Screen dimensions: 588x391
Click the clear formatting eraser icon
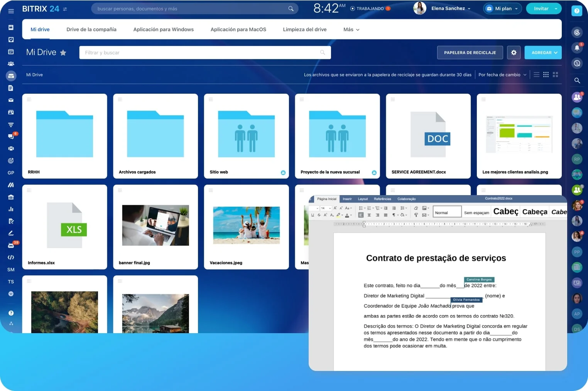coord(416,208)
